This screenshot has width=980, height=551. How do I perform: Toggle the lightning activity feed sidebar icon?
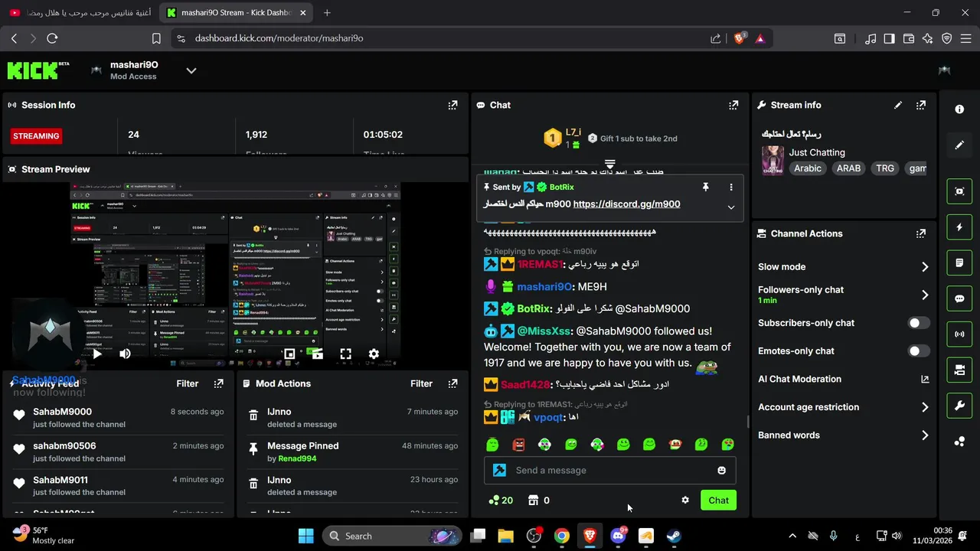(x=959, y=227)
